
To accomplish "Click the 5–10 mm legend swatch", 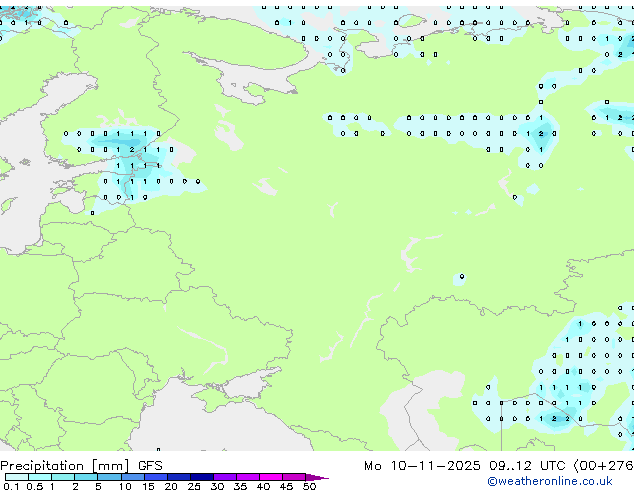I will click(110, 477).
